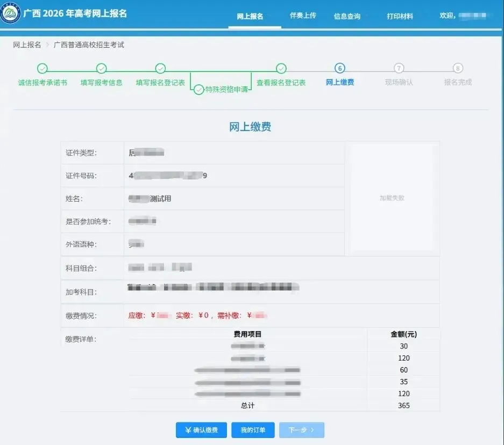Click 诚信报考承诺书 step label
This screenshot has height=445, width=504.
click(x=42, y=83)
